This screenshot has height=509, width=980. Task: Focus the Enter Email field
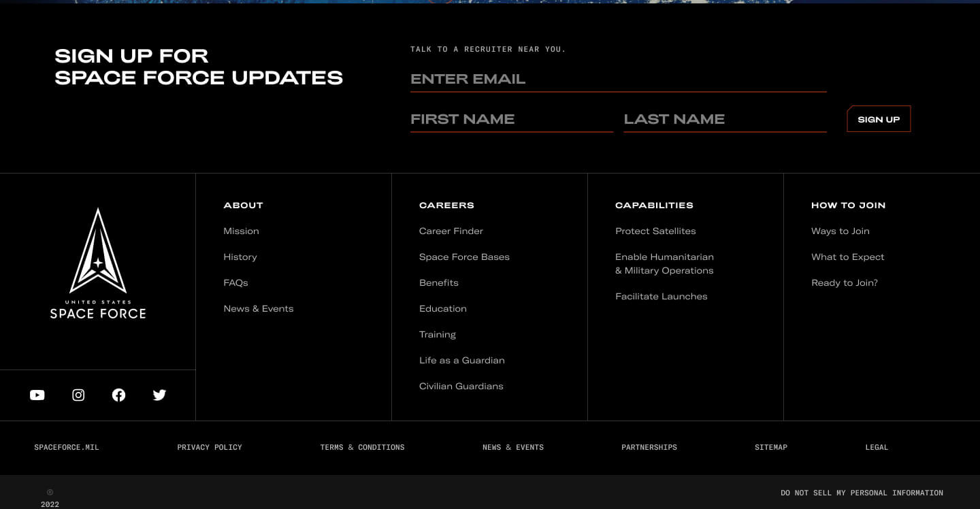pyautogui.click(x=619, y=79)
